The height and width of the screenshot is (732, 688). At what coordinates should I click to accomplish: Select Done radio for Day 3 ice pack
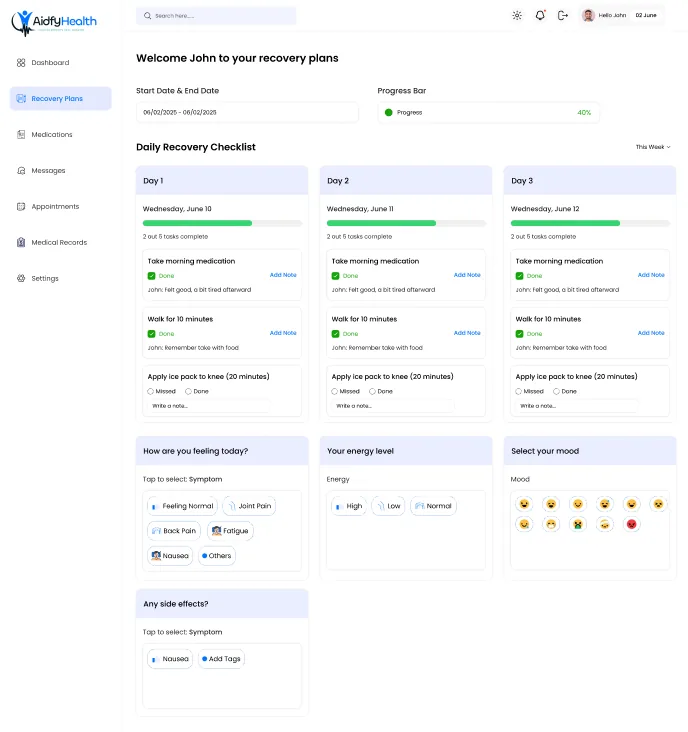[x=556, y=391]
